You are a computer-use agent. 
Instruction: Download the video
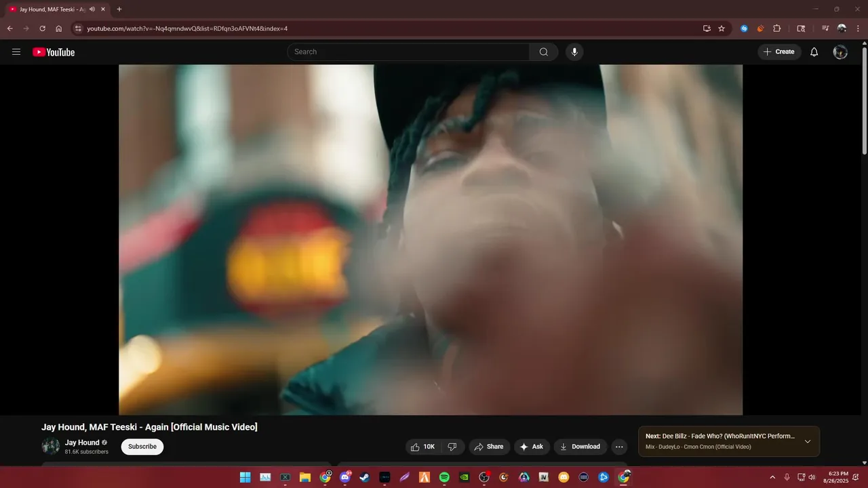[580, 447]
